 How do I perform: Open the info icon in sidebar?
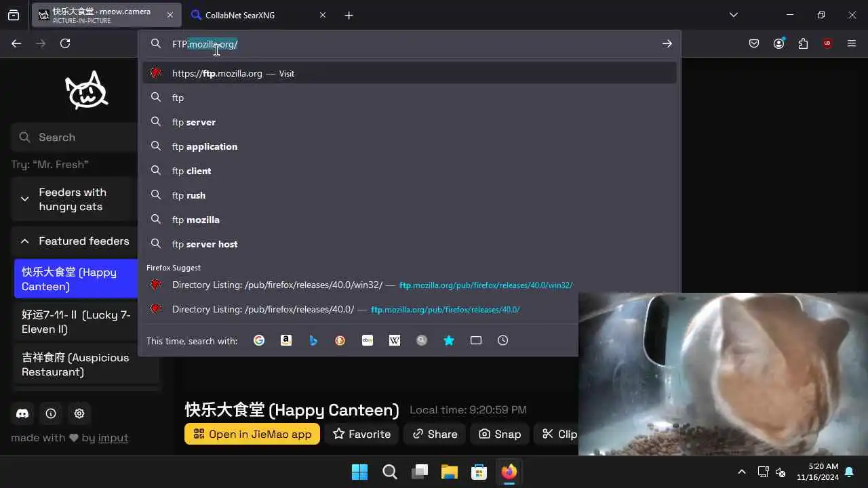51,413
